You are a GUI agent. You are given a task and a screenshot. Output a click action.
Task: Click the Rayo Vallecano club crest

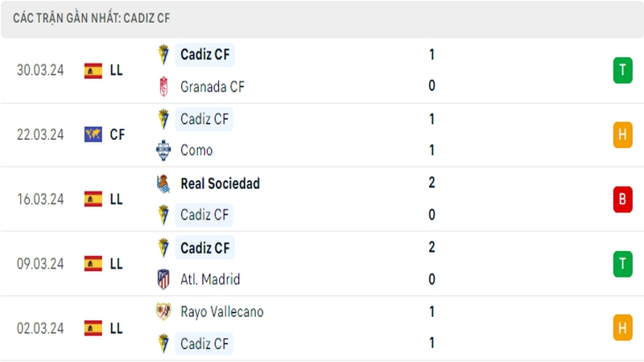pos(163,311)
